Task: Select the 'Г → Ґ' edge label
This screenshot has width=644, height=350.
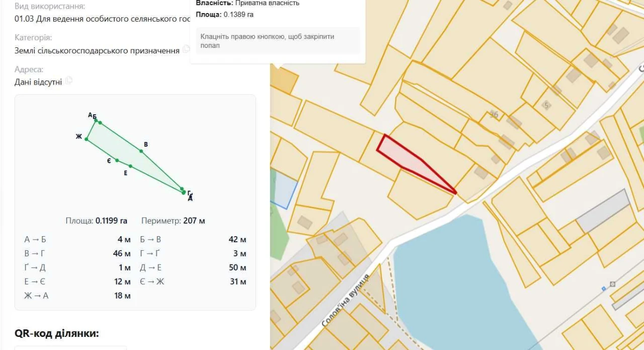Action: (x=150, y=254)
